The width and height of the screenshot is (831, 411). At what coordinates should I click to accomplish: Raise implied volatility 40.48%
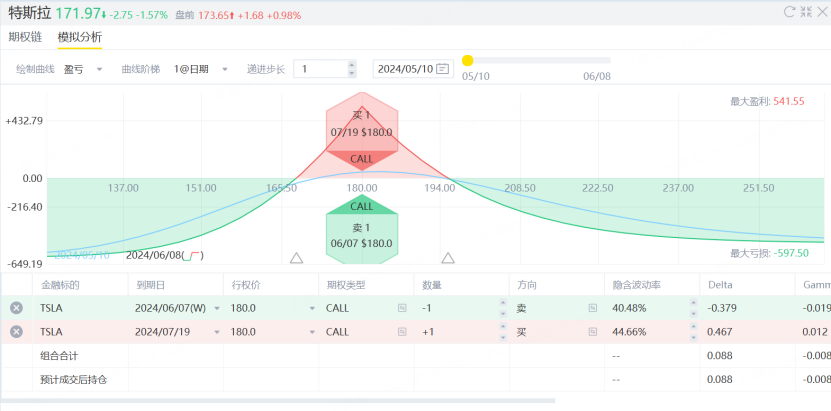pos(692,302)
